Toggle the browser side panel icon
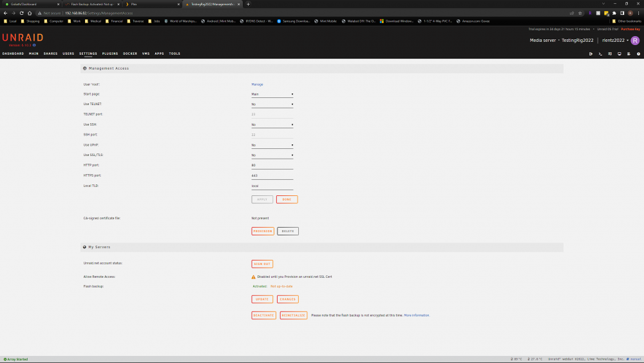644x363 pixels. click(622, 13)
